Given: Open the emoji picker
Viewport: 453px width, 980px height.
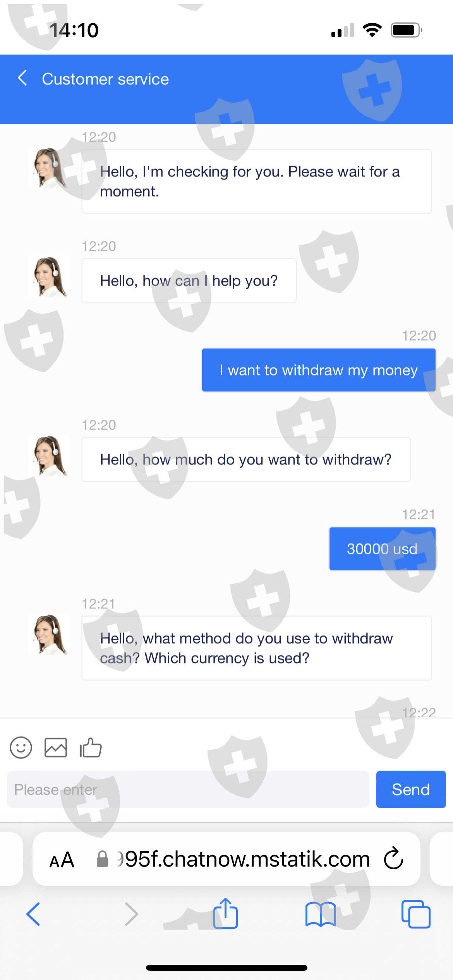Looking at the screenshot, I should point(21,747).
